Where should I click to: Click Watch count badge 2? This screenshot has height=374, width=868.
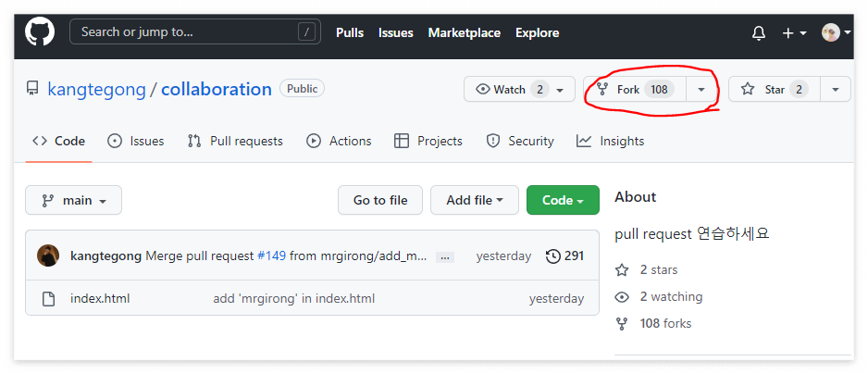tap(539, 89)
